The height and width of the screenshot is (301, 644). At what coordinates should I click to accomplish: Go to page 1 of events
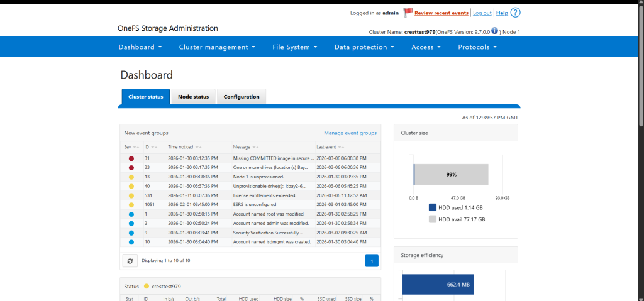pyautogui.click(x=372, y=261)
